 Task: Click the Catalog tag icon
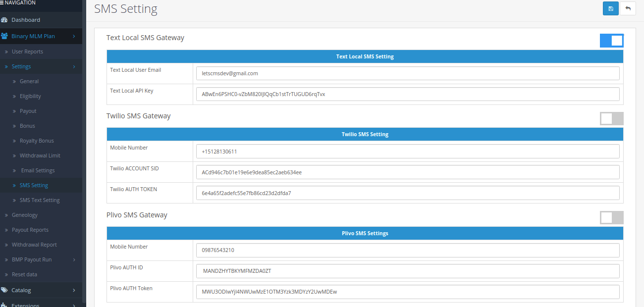(x=4, y=290)
